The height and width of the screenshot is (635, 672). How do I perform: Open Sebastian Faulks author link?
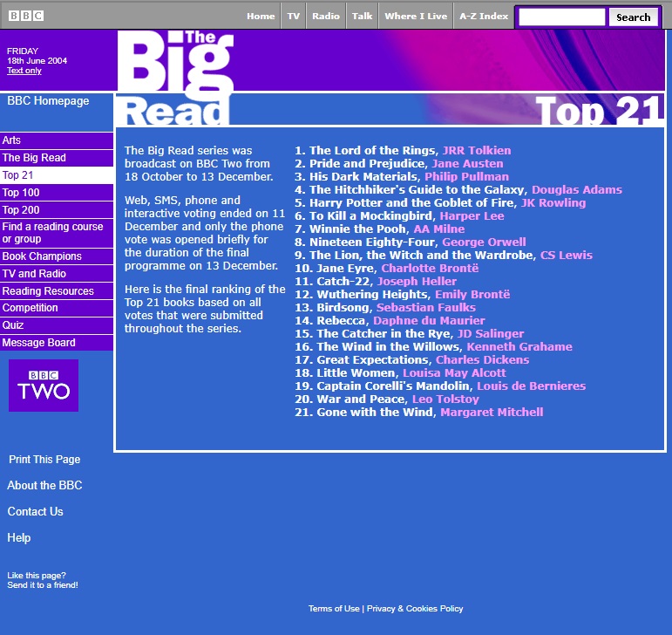point(426,308)
